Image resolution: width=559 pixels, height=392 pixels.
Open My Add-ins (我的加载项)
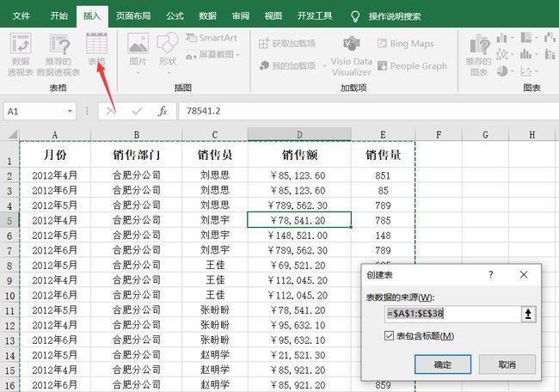click(288, 65)
